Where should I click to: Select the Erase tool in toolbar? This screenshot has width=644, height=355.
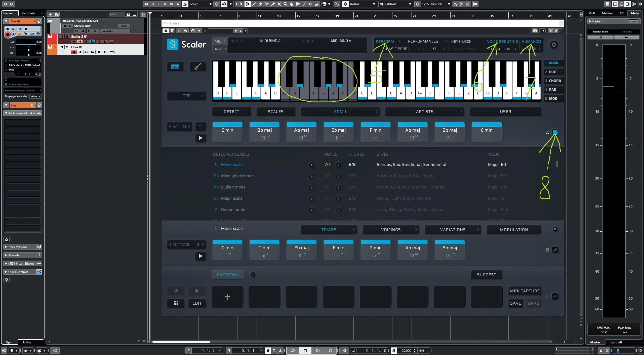[x=260, y=4]
